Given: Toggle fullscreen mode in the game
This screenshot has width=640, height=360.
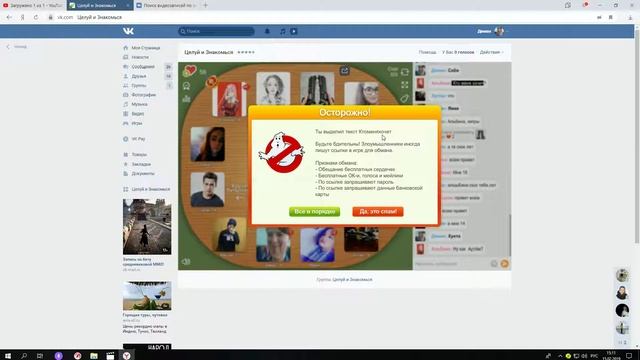Looking at the screenshot, I should pos(404,85).
